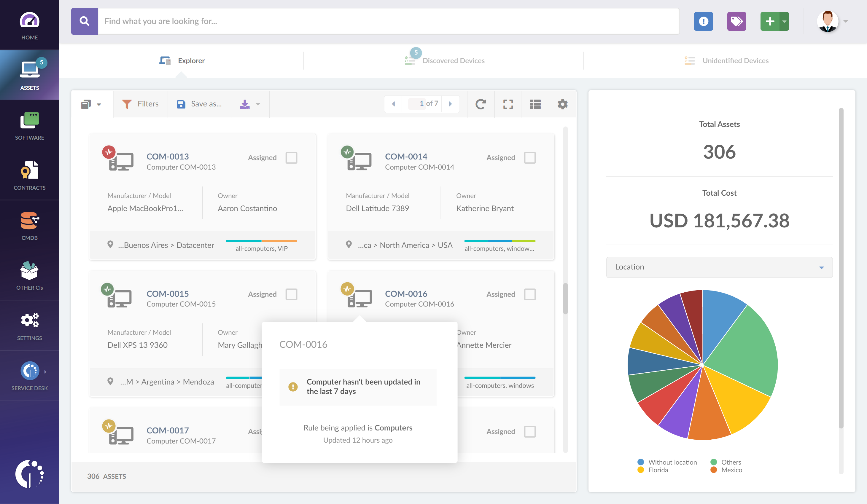Click the fullscreen expand view button
This screenshot has width=867, height=504.
pyautogui.click(x=508, y=103)
